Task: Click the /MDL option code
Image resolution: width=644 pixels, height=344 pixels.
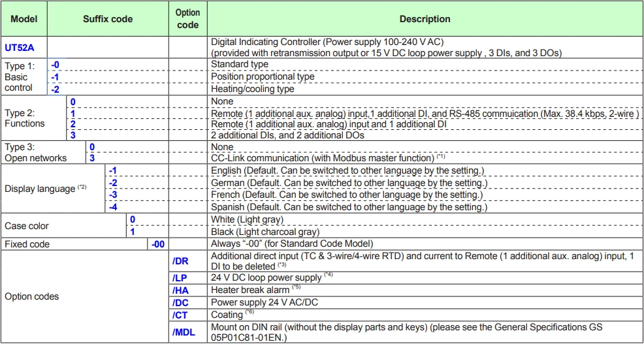Action: (182, 332)
